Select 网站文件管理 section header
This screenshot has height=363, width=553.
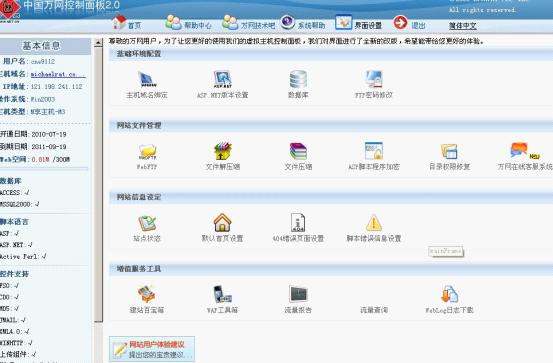139,125
